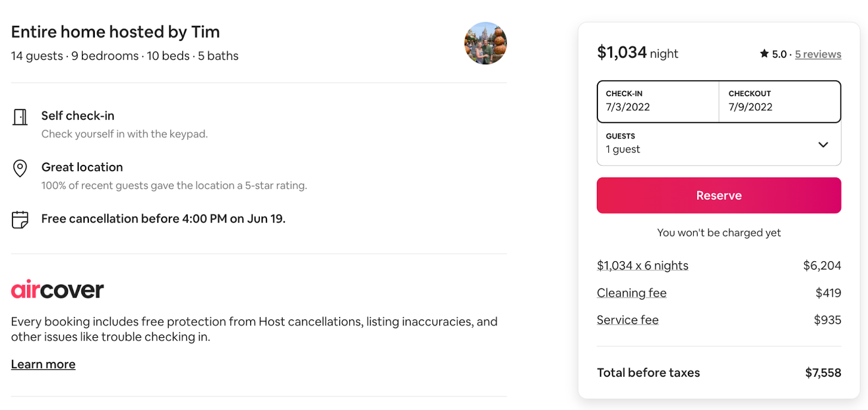Screen dimensions: 868x410
Task: Click the Great location heading
Action: point(82,167)
